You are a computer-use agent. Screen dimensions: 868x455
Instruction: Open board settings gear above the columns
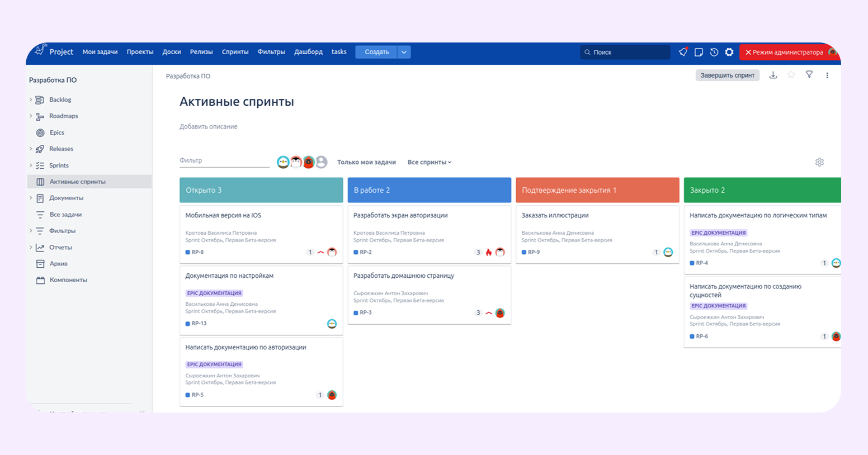coord(819,162)
